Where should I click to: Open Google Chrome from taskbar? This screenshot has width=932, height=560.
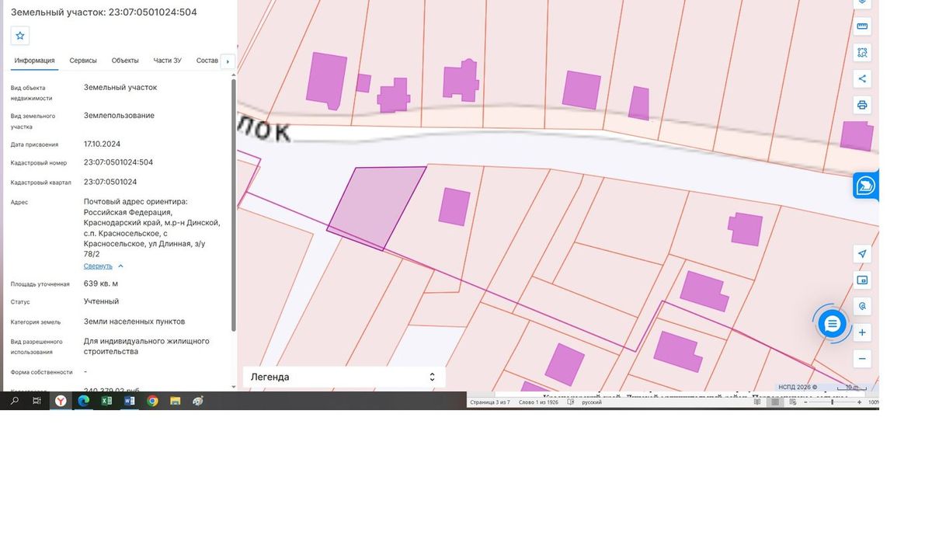coord(153,401)
